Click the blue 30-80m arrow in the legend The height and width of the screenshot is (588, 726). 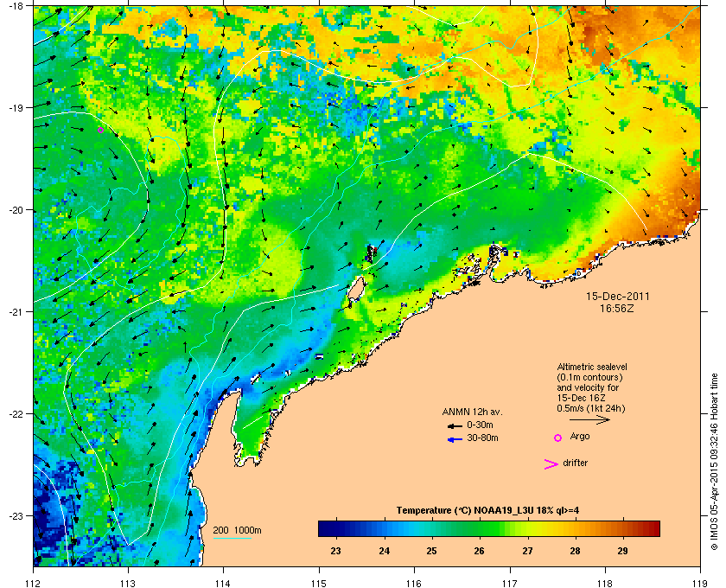tap(455, 439)
